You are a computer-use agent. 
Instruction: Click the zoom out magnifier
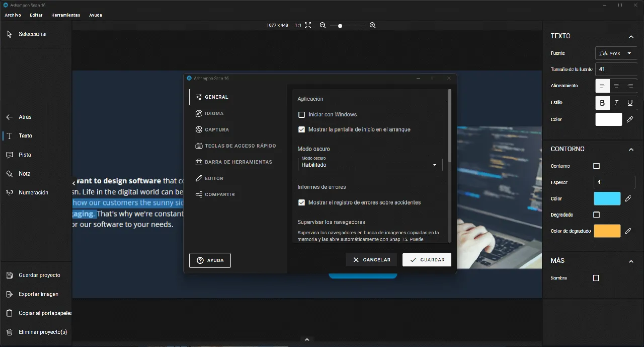coord(323,25)
